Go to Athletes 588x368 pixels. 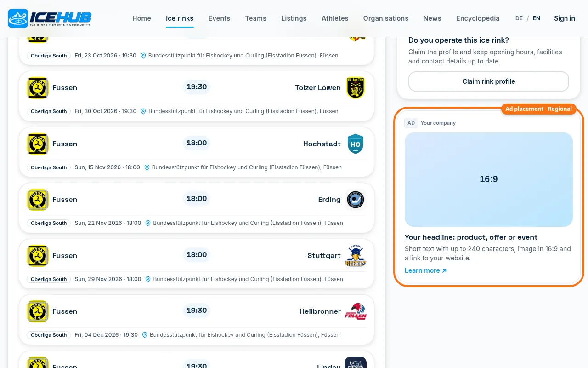pyautogui.click(x=335, y=18)
